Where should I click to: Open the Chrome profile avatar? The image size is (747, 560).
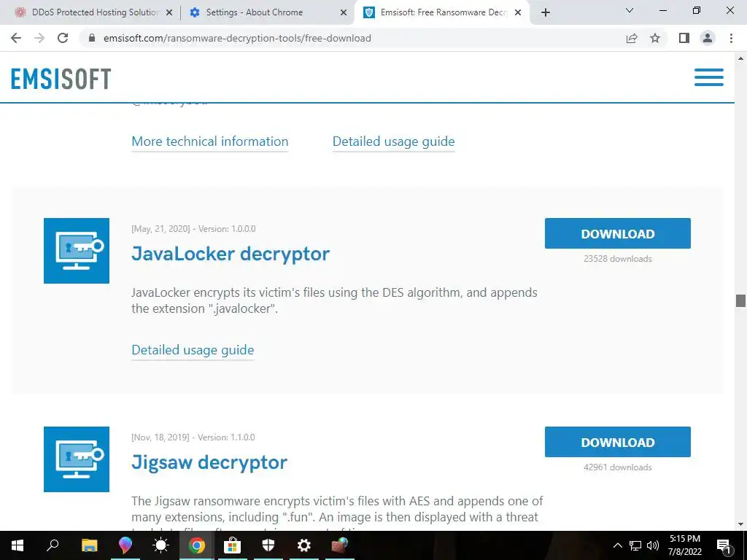click(708, 38)
